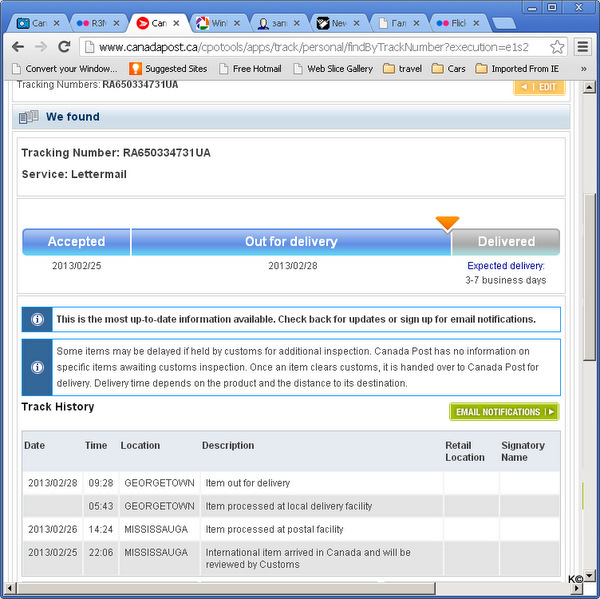This screenshot has height=599, width=600.
Task: Open Web Slice Gallery bookmark
Action: 333,69
